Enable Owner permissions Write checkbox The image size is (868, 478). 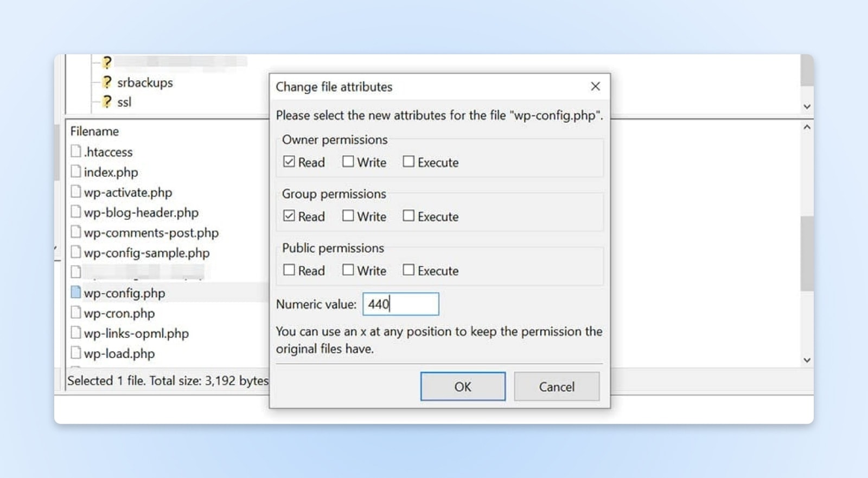tap(348, 162)
